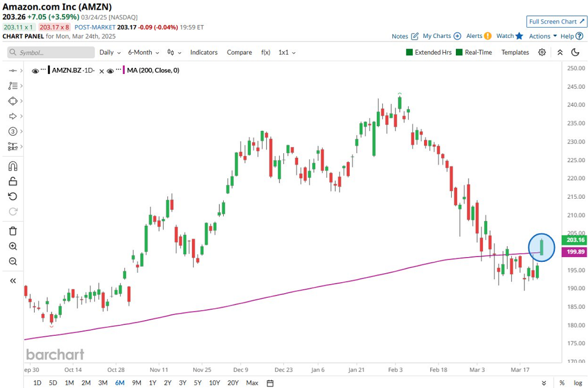This screenshot has width=588, height=388.
Task: Click the unlock drawings padlock icon
Action: click(x=13, y=181)
